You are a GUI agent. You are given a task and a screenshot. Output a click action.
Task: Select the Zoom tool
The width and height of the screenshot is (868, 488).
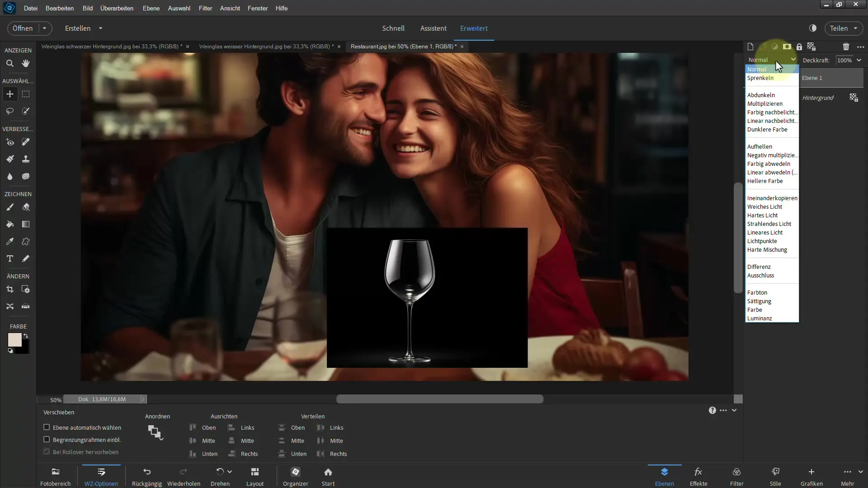coord(9,63)
